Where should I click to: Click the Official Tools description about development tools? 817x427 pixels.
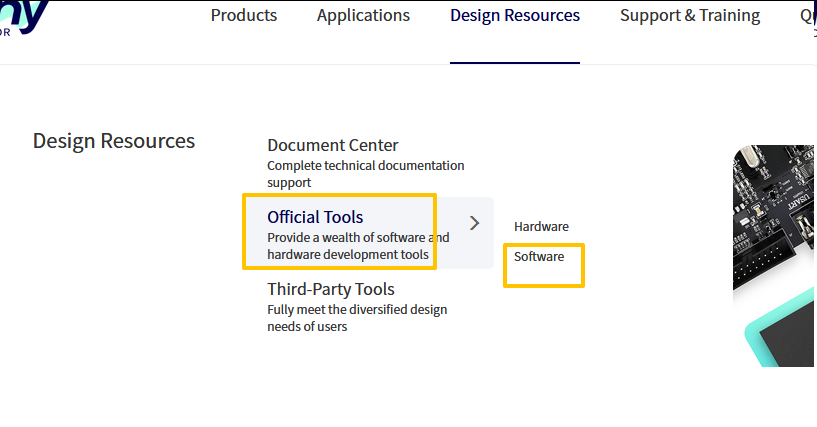pos(357,246)
